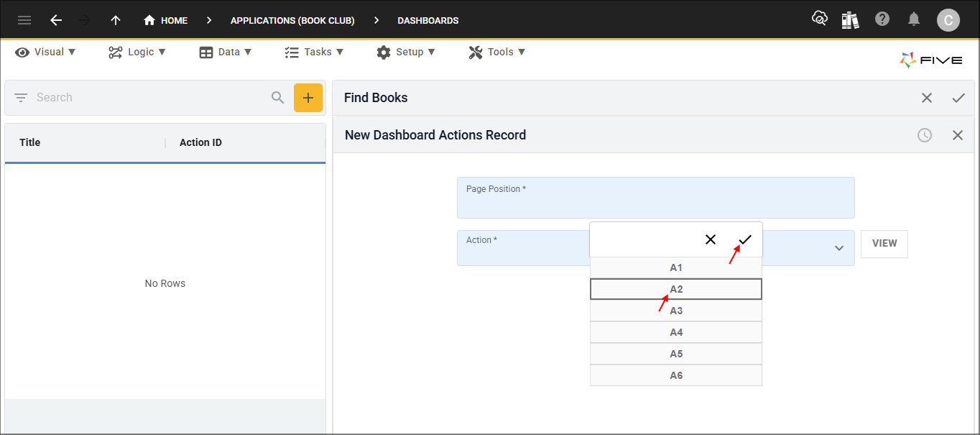Click the VIEW button
The image size is (980, 435).
pyautogui.click(x=884, y=244)
